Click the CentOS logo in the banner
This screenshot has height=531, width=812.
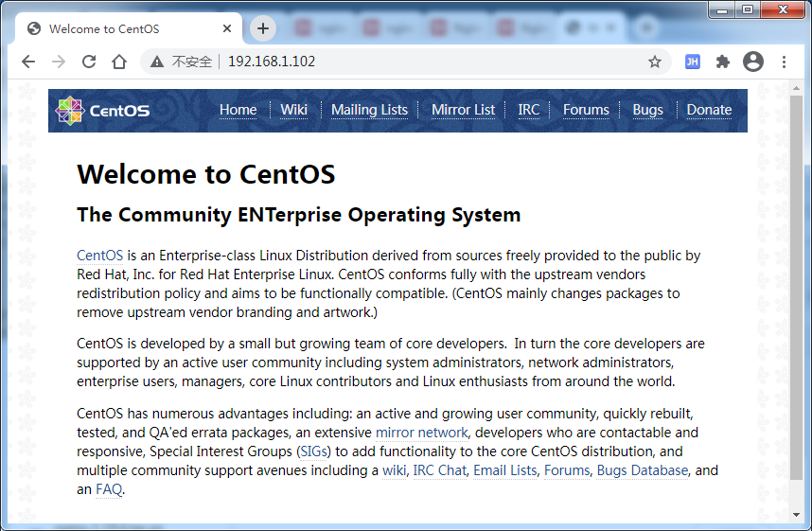pos(102,111)
